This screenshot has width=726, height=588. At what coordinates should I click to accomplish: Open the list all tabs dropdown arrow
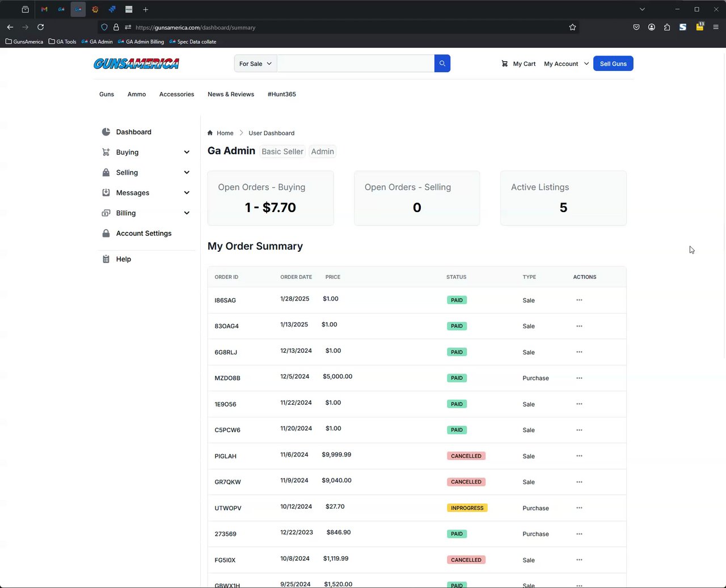(642, 10)
